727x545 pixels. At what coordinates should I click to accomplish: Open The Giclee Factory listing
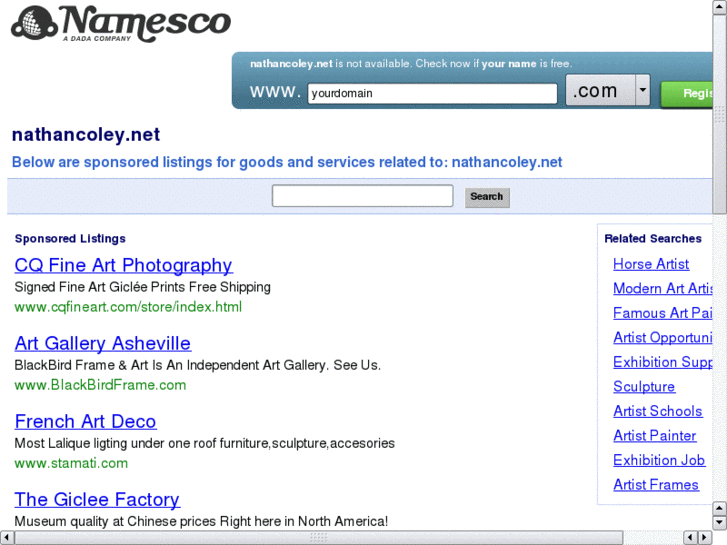(97, 499)
